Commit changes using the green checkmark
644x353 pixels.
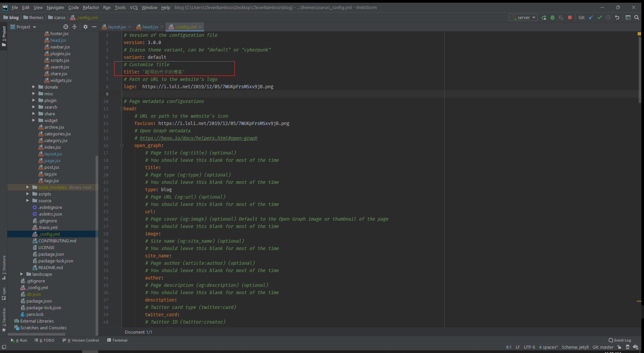[x=600, y=17]
